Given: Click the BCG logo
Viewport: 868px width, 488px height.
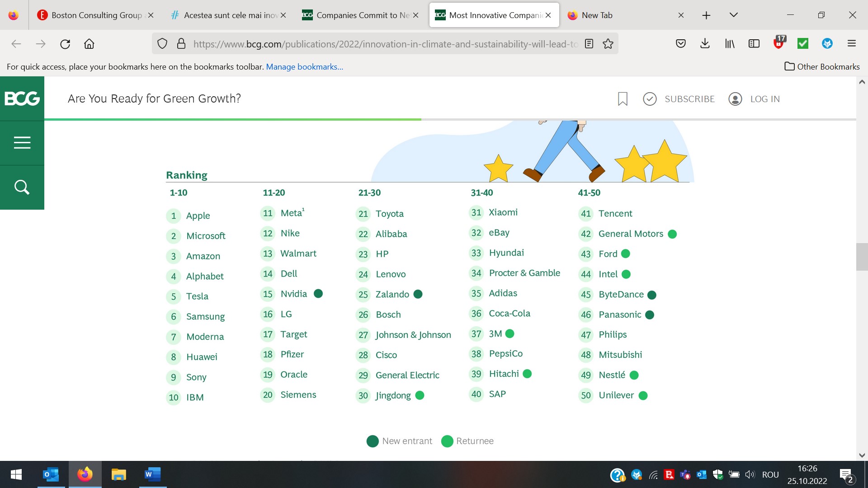Looking at the screenshot, I should click(x=22, y=99).
